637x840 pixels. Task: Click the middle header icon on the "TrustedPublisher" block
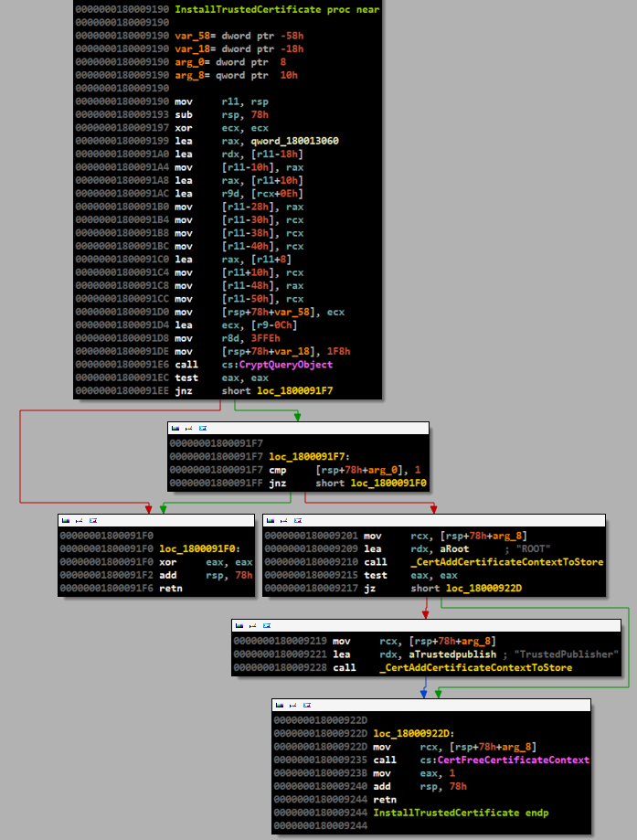pos(252,625)
